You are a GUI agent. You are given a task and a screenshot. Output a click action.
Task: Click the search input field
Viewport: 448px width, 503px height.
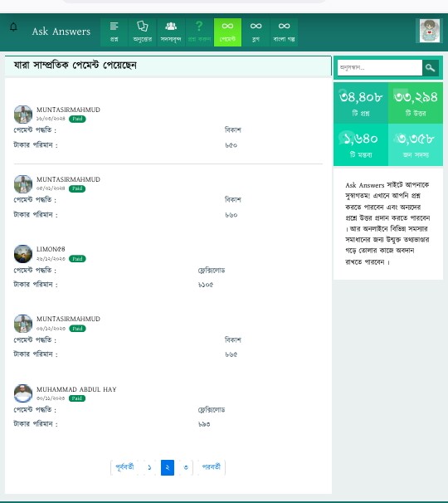380,68
